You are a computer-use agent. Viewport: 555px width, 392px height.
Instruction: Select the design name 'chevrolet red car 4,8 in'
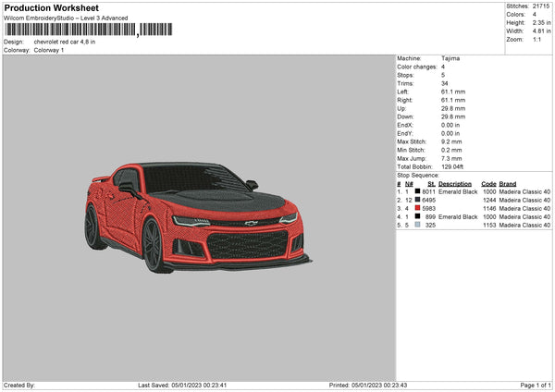click(65, 42)
